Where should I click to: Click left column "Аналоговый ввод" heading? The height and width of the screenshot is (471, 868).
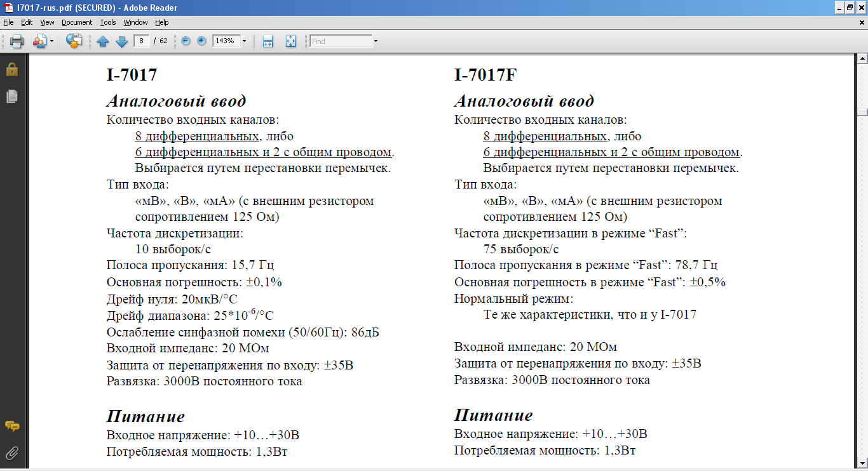coord(176,101)
